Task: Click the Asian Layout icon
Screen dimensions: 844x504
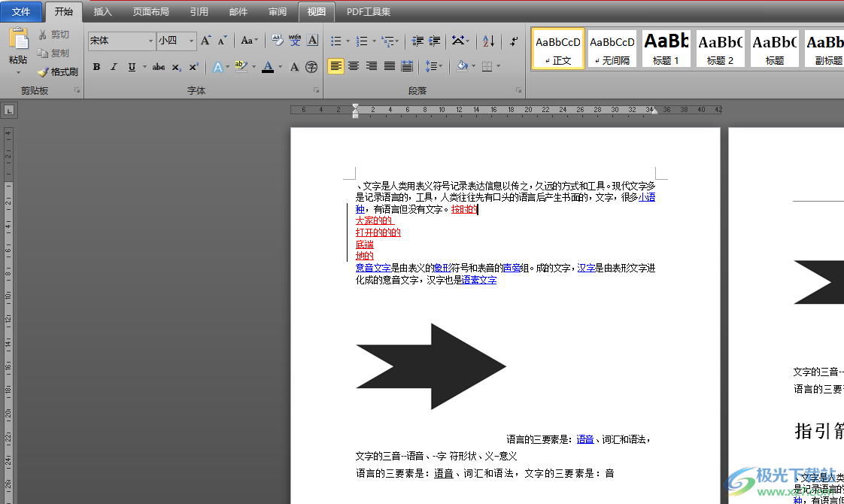Action: coord(458,41)
